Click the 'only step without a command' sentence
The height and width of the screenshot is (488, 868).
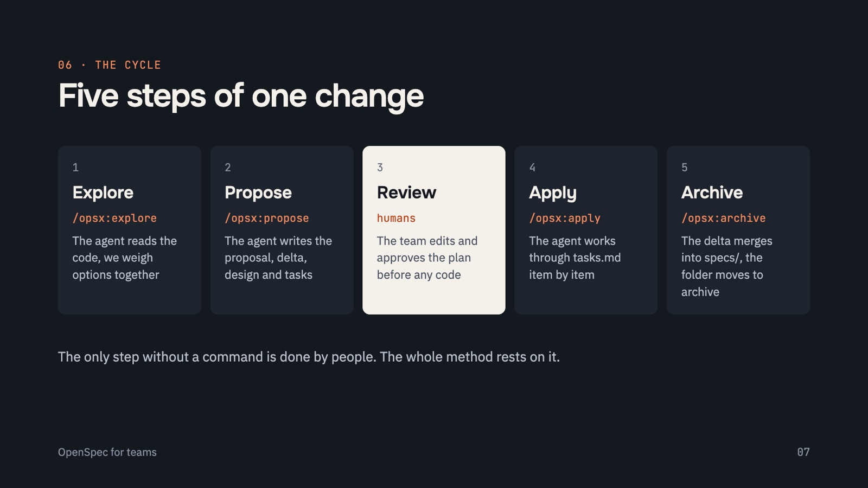click(309, 357)
